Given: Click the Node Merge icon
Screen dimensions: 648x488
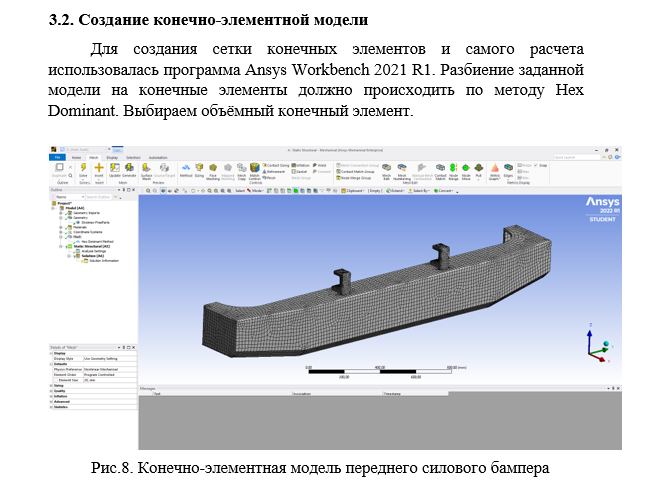Looking at the screenshot, I should coord(453,168).
